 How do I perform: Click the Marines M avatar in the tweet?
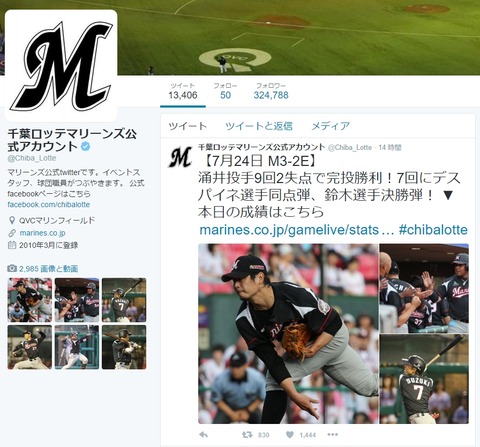[180, 157]
